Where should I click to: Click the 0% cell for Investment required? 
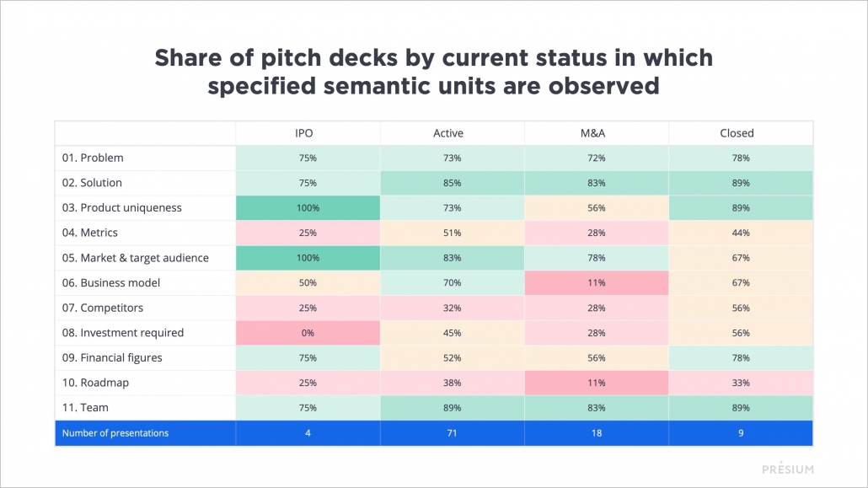(x=307, y=333)
